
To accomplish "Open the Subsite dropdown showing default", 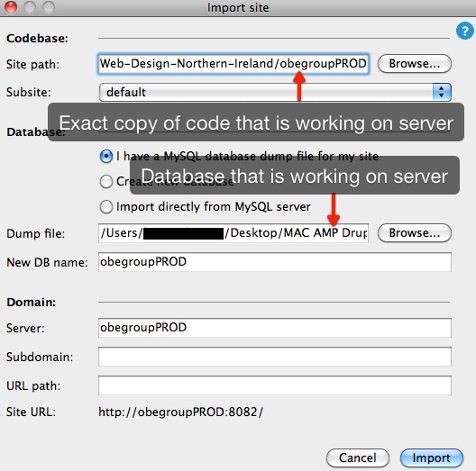I will click(275, 92).
